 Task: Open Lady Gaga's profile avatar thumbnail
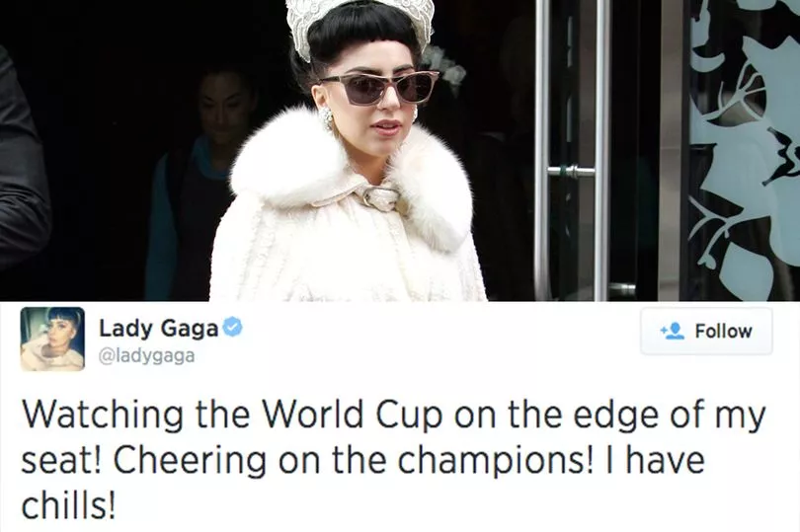click(52, 339)
